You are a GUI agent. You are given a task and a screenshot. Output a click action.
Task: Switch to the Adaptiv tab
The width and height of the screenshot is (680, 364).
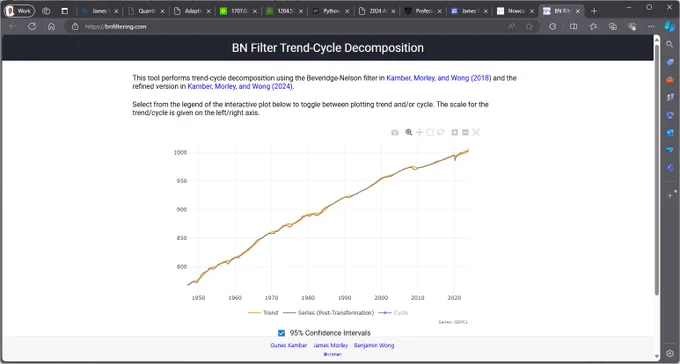coord(192,11)
